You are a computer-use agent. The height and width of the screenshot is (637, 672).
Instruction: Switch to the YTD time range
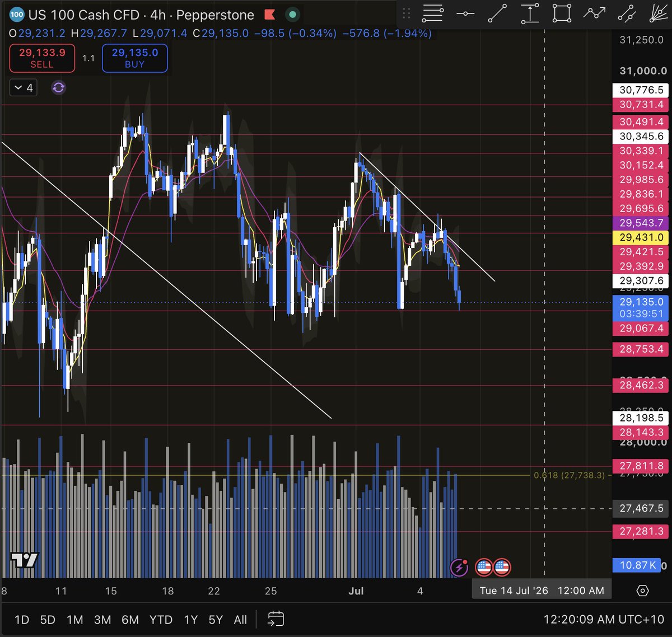[x=161, y=620]
